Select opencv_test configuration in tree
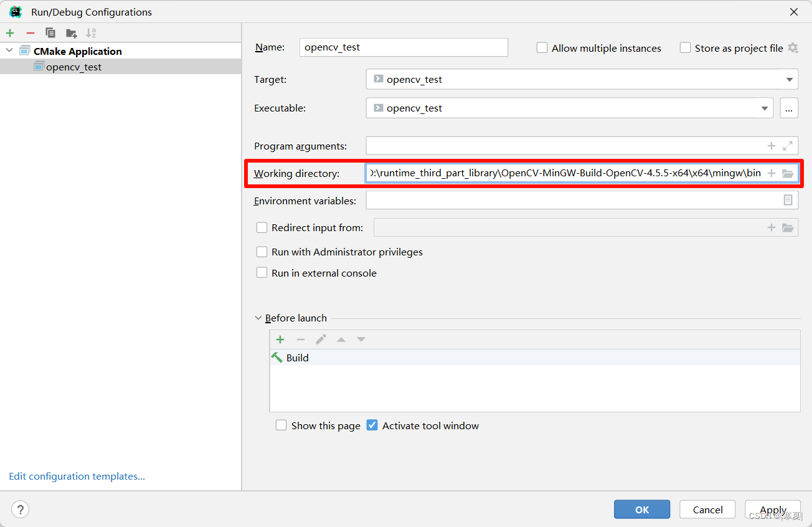812x527 pixels. pos(120,67)
